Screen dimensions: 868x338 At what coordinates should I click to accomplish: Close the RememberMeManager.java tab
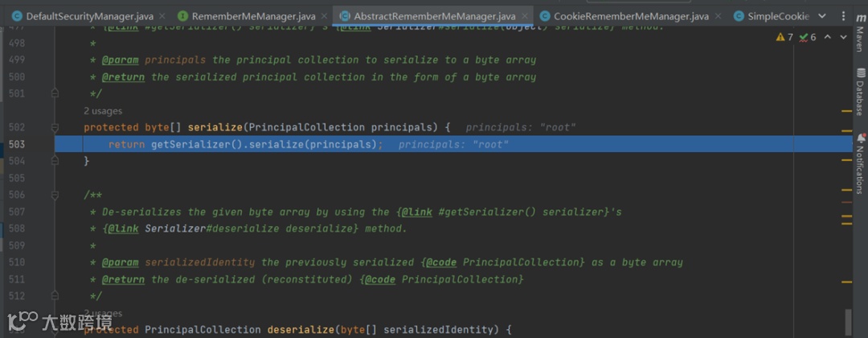323,17
